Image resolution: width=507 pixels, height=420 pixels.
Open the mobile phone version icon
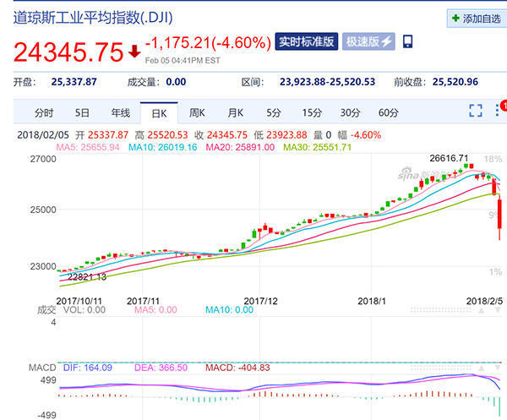(x=408, y=41)
